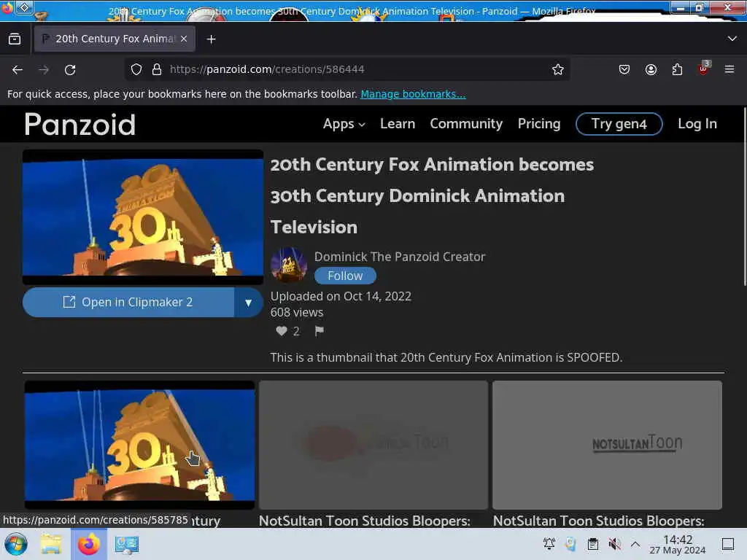Click the forward navigation arrow

[44, 70]
